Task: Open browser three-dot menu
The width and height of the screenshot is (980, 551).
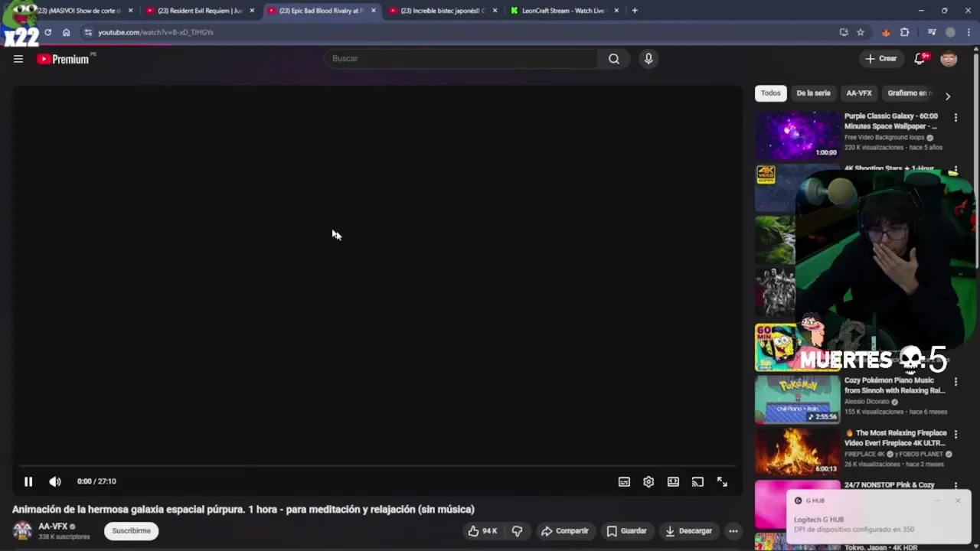Action: click(x=969, y=32)
